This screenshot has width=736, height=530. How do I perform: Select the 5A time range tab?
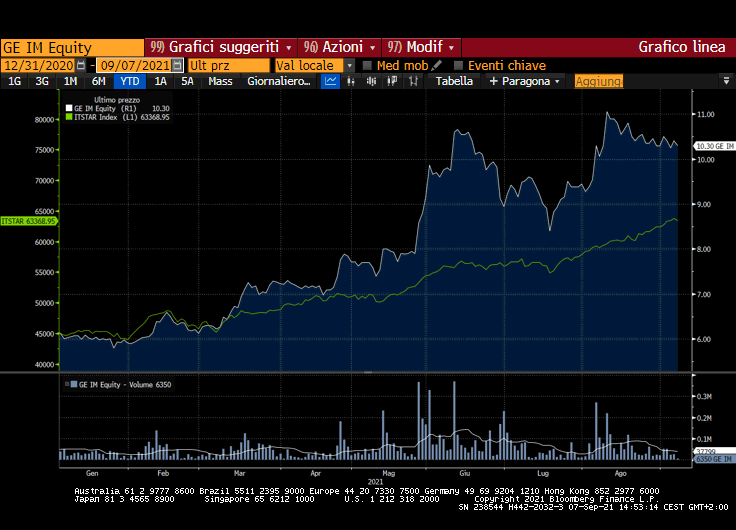coord(187,81)
